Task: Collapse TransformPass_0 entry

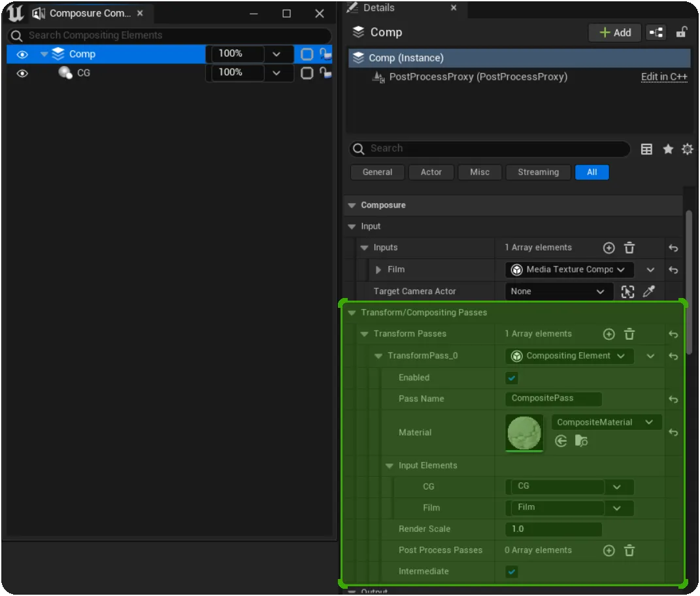Action: click(378, 356)
